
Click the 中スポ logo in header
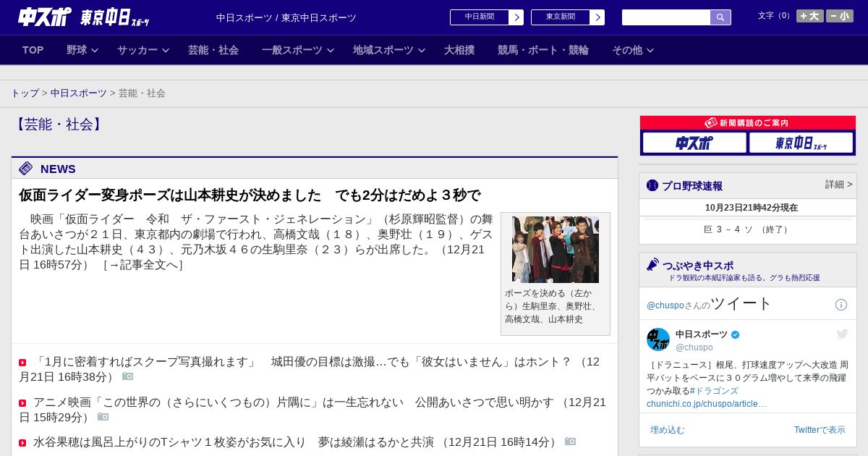click(x=45, y=17)
